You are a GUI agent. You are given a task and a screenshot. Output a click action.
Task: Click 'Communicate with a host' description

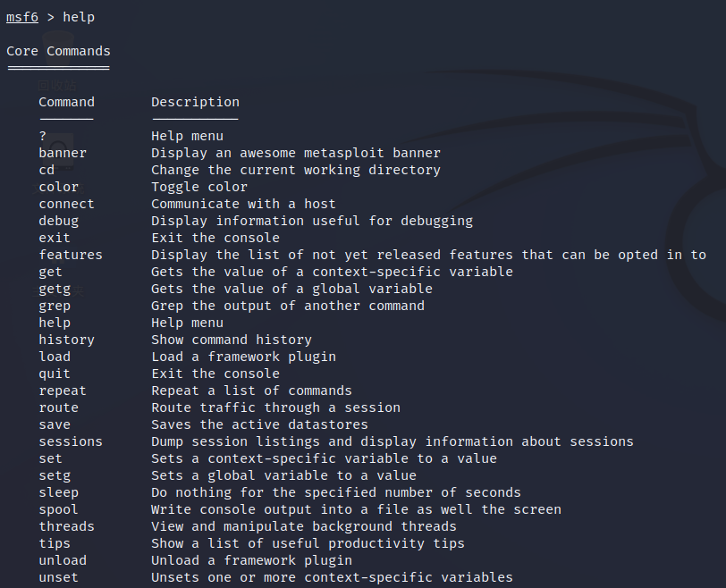point(243,204)
